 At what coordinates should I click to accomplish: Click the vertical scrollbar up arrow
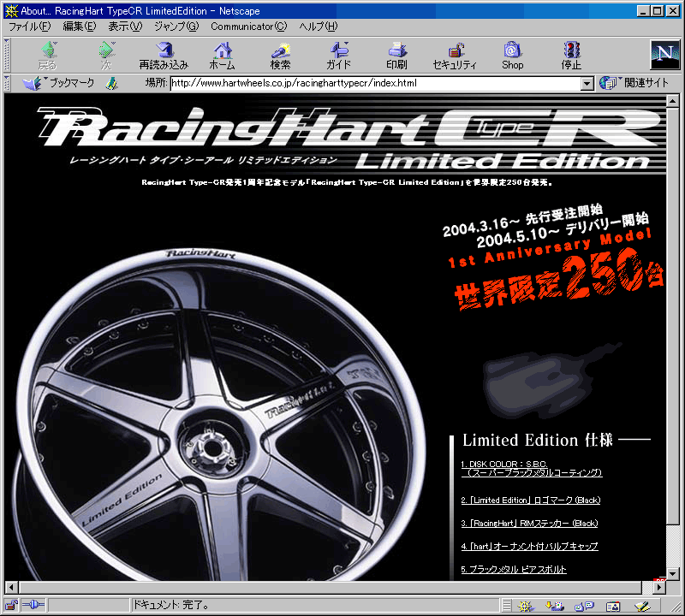click(x=673, y=101)
